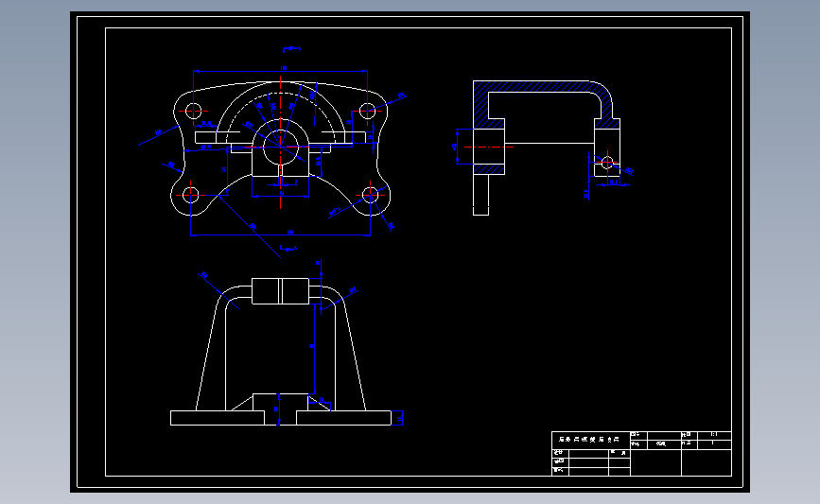Select the small hole in the section view
Viewport: 820px width, 504px height.
(x=607, y=162)
